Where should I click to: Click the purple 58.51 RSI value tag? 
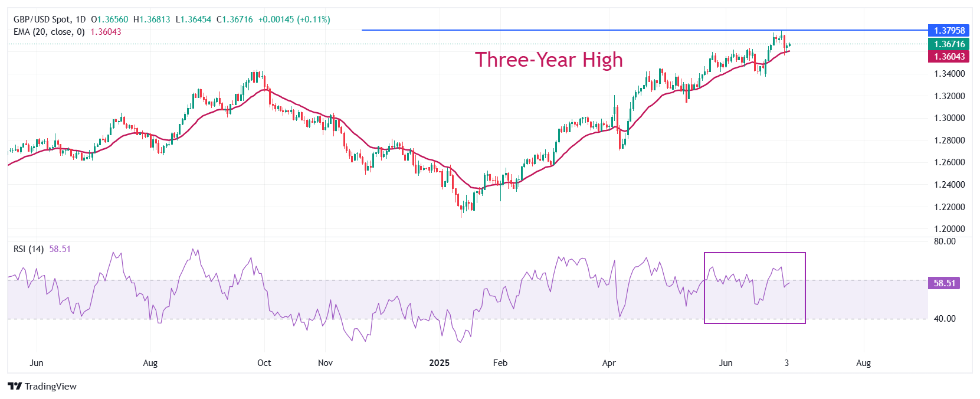(944, 283)
